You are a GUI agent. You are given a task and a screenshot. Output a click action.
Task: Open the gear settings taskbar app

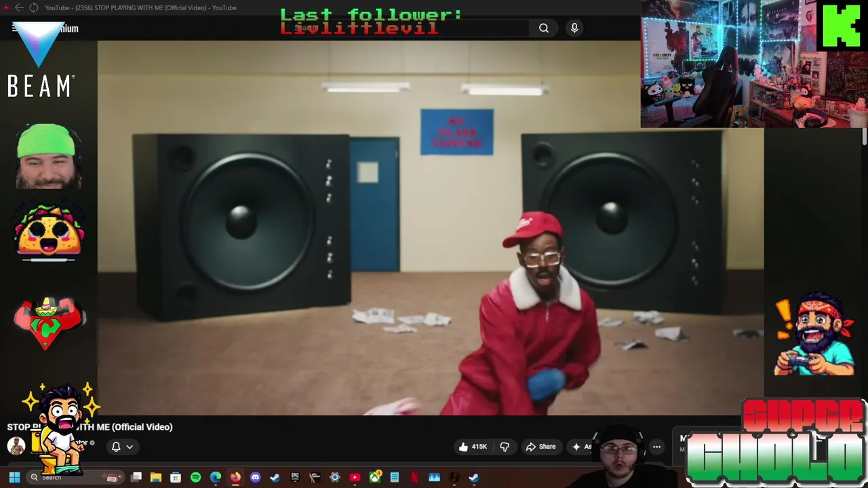(x=334, y=477)
